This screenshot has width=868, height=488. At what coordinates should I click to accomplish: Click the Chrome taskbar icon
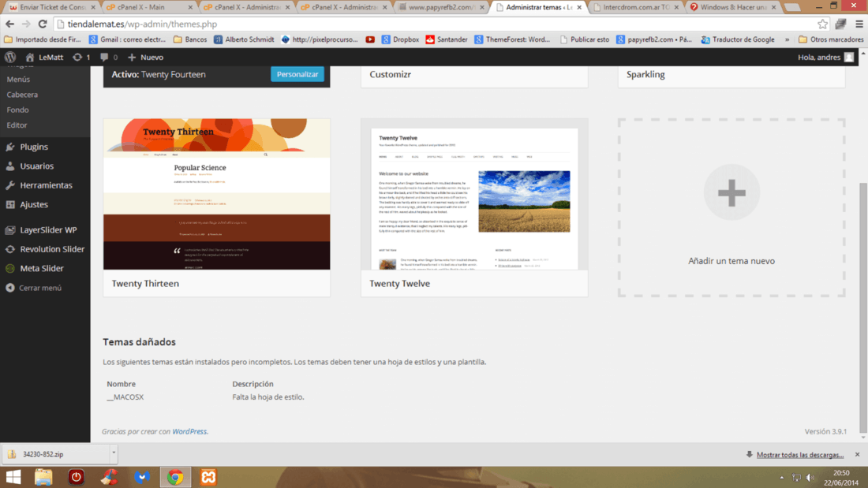click(x=175, y=477)
